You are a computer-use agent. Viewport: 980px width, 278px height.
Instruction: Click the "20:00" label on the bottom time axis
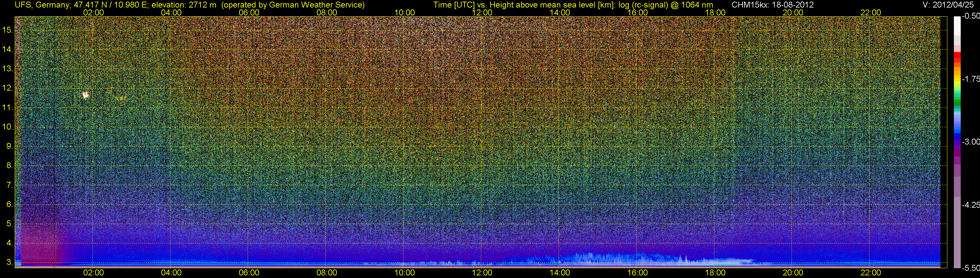(793, 273)
